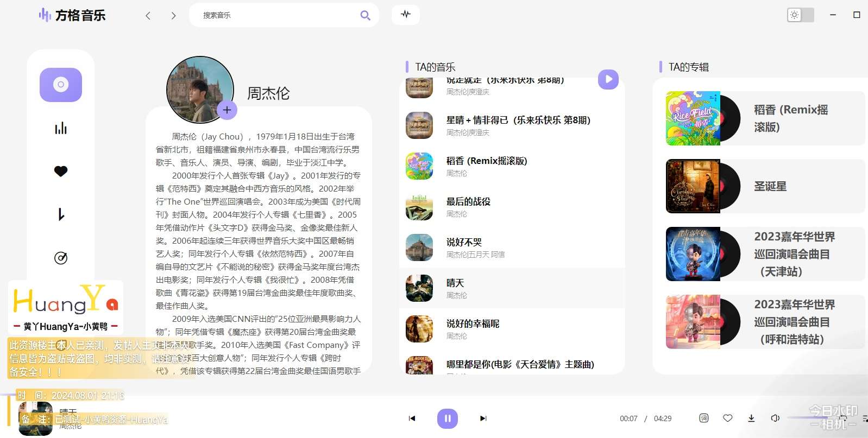Toggle the light/dark theme switch
Image resolution: width=868 pixels, height=438 pixels.
(x=800, y=15)
